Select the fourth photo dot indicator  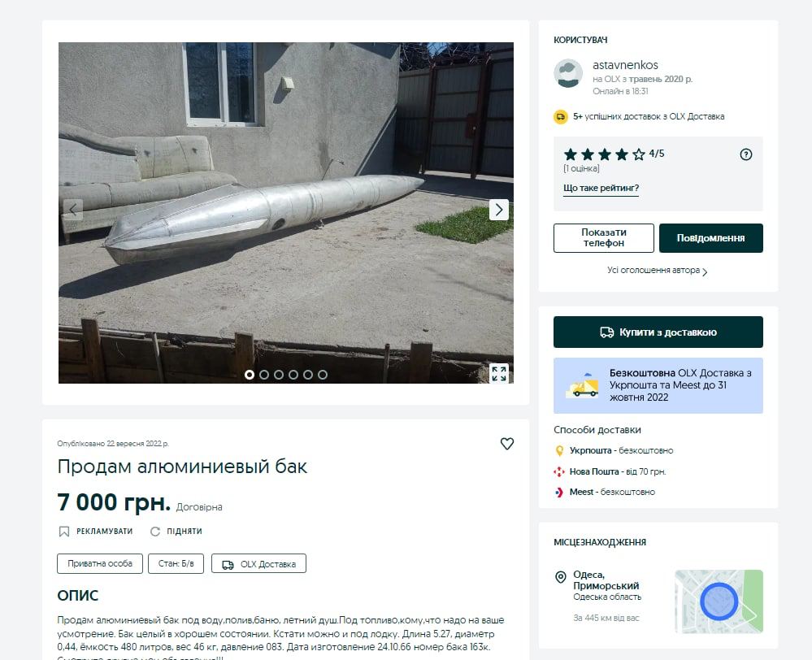click(x=293, y=375)
